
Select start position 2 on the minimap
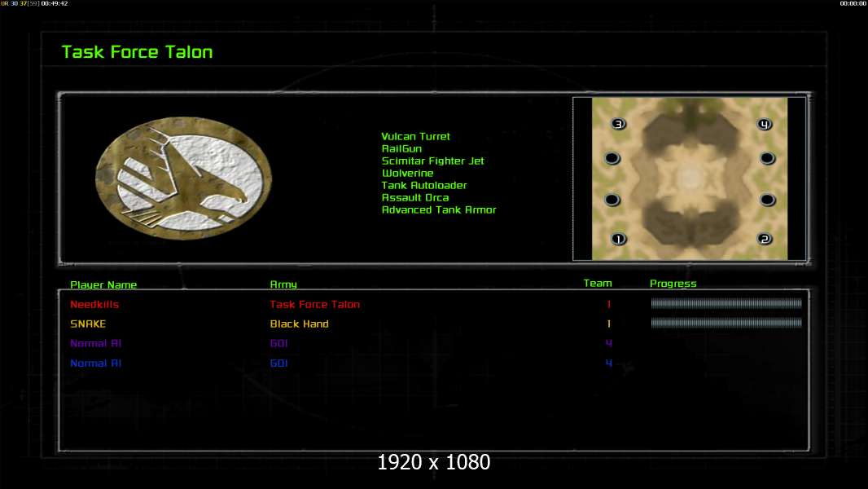(x=765, y=240)
